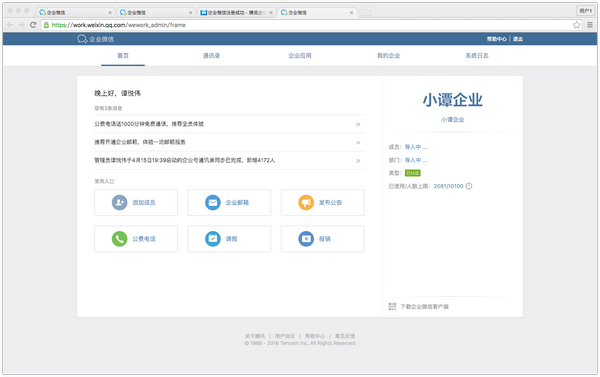Open a new browser tab
This screenshot has height=377, width=600.
[365, 13]
